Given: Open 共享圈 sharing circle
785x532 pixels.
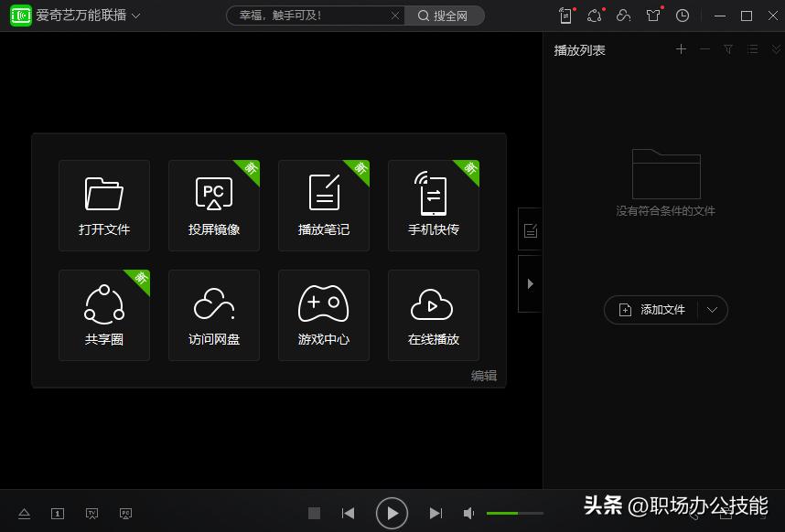Looking at the screenshot, I should [x=104, y=314].
